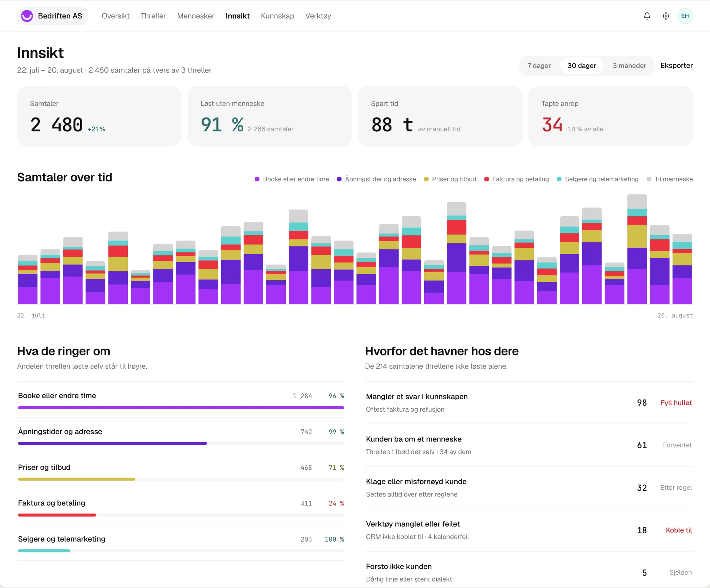This screenshot has width=710, height=588.
Task: Open the Klage eller misfornøyd kunde row
Action: (x=529, y=488)
